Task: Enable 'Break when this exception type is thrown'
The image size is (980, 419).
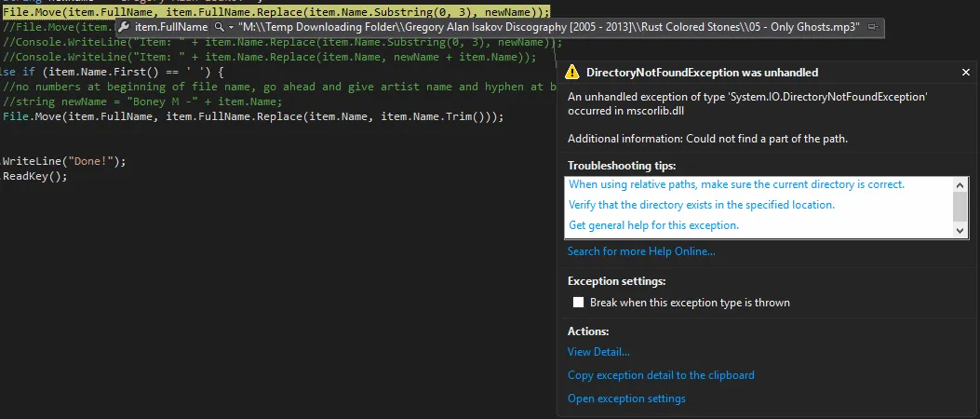Action: [579, 303]
